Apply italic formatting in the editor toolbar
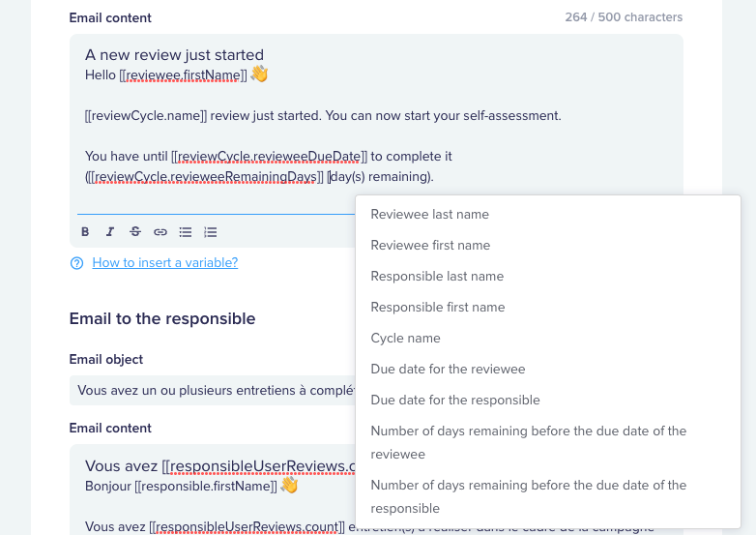Screen dimensions: 756x535 pyautogui.click(x=110, y=232)
